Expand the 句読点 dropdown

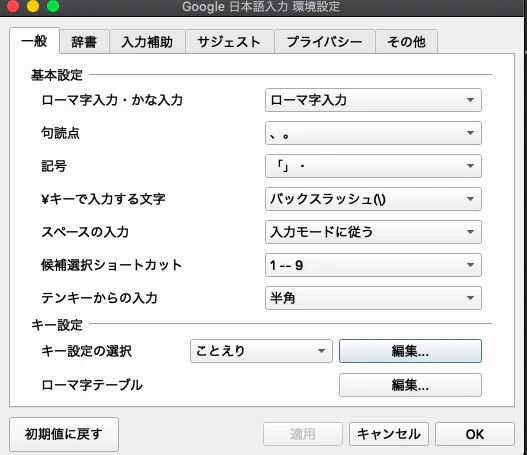[x=373, y=133]
